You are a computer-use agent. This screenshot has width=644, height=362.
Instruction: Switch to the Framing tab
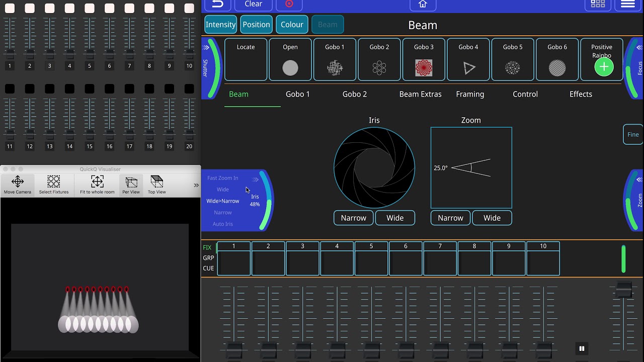point(470,94)
